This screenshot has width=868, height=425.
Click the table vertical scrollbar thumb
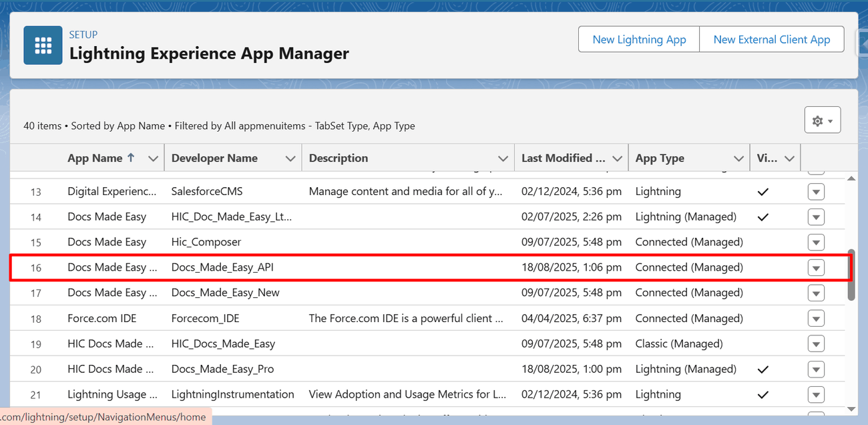[x=851, y=275]
